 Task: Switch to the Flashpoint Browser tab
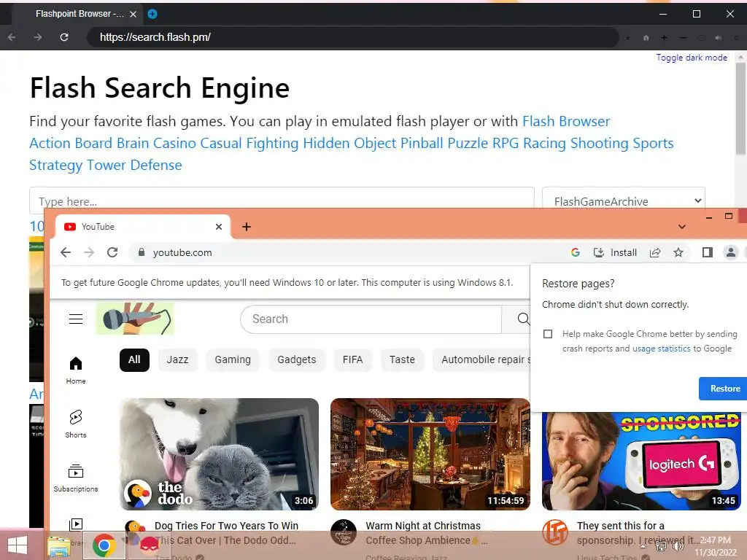click(79, 14)
